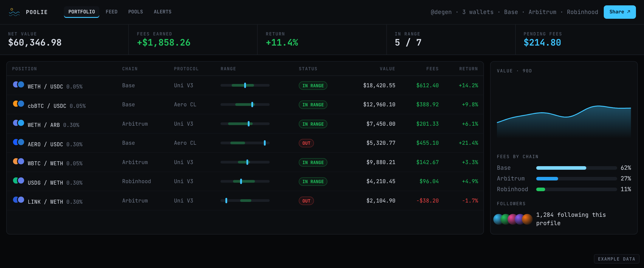Image resolution: width=644 pixels, height=268 pixels.
Task: Click the range bar of the LINK / WETH row
Action: tap(245, 201)
